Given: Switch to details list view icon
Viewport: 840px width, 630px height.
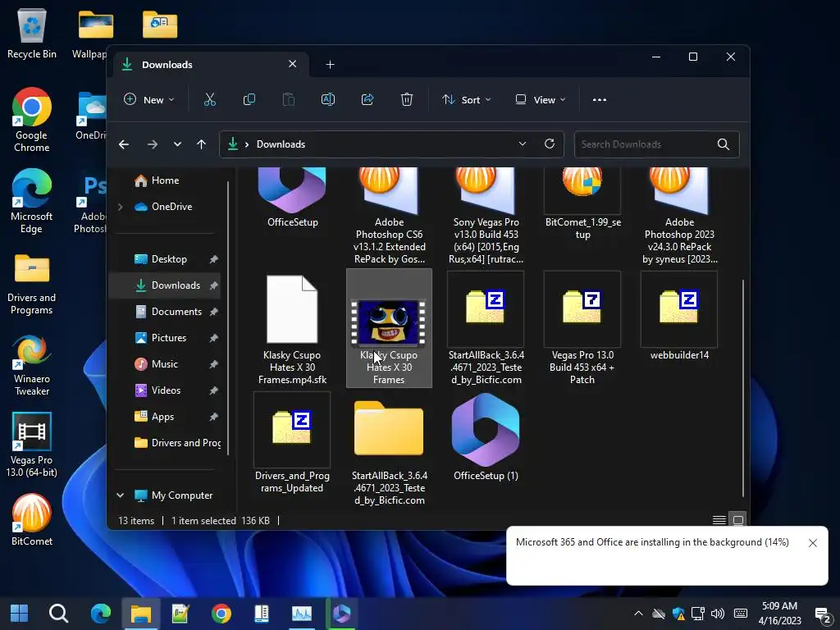Looking at the screenshot, I should [719, 519].
